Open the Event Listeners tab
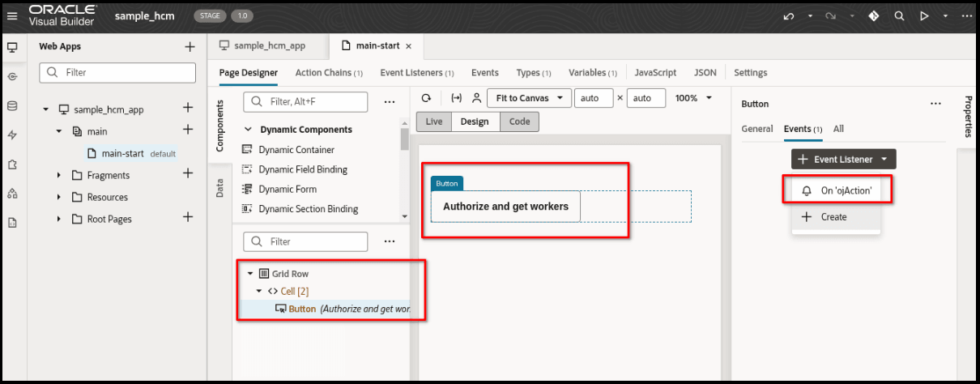980x384 pixels. tap(417, 73)
